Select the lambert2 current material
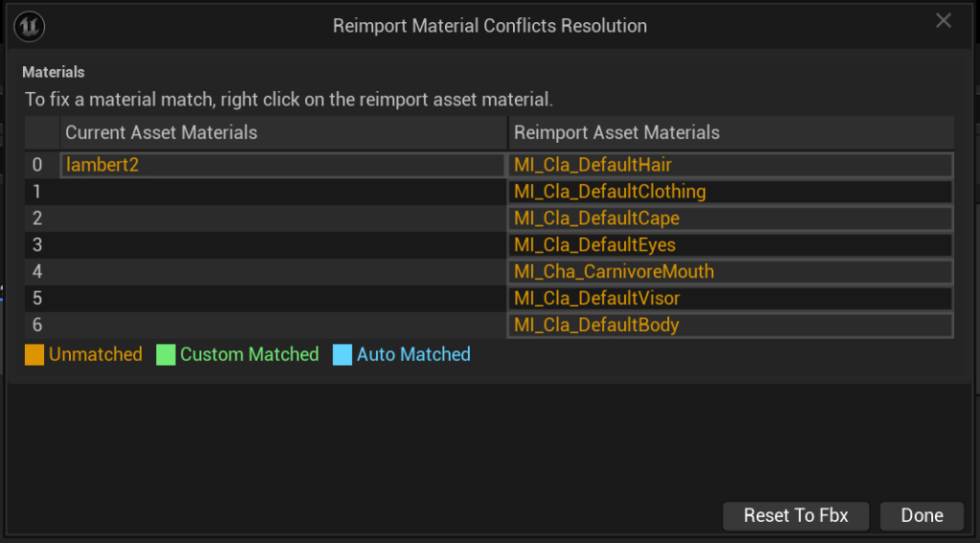980x543 pixels. coord(282,165)
